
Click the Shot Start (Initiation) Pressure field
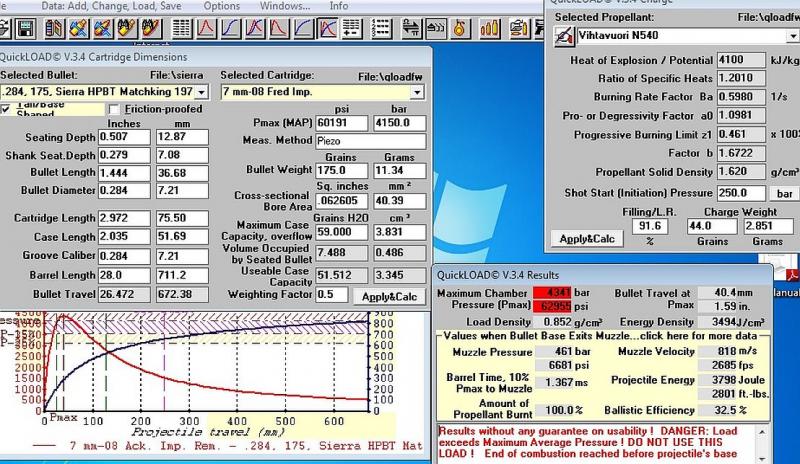coord(741,193)
